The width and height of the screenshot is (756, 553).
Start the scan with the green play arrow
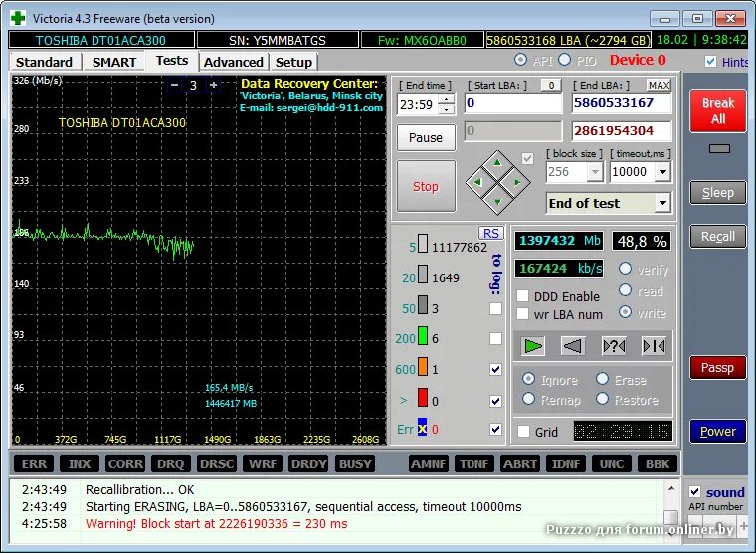(533, 346)
